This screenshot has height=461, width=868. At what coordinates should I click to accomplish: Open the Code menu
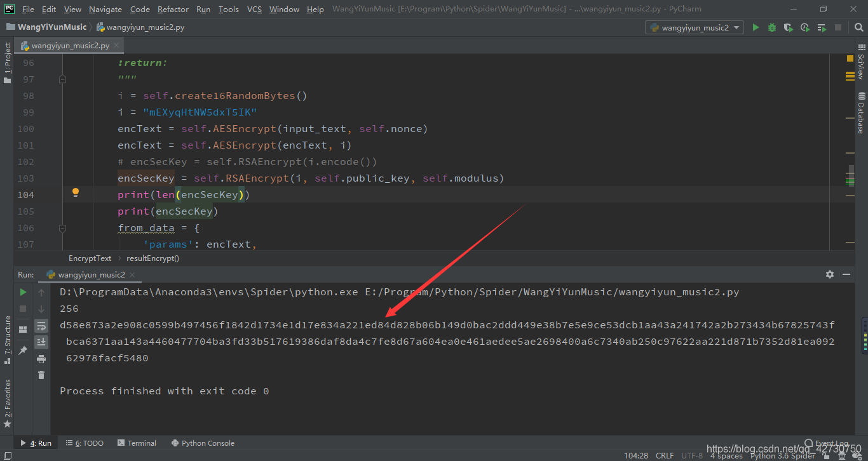click(x=140, y=9)
